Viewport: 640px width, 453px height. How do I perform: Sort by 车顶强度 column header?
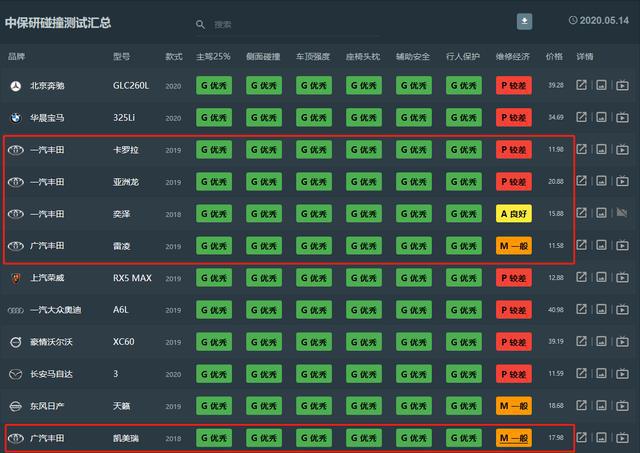click(313, 56)
